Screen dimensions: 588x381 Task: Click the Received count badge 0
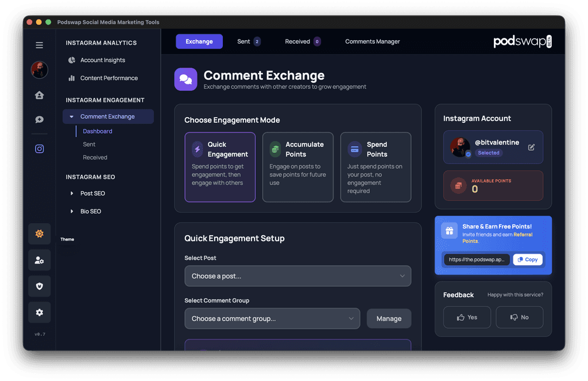[317, 41]
